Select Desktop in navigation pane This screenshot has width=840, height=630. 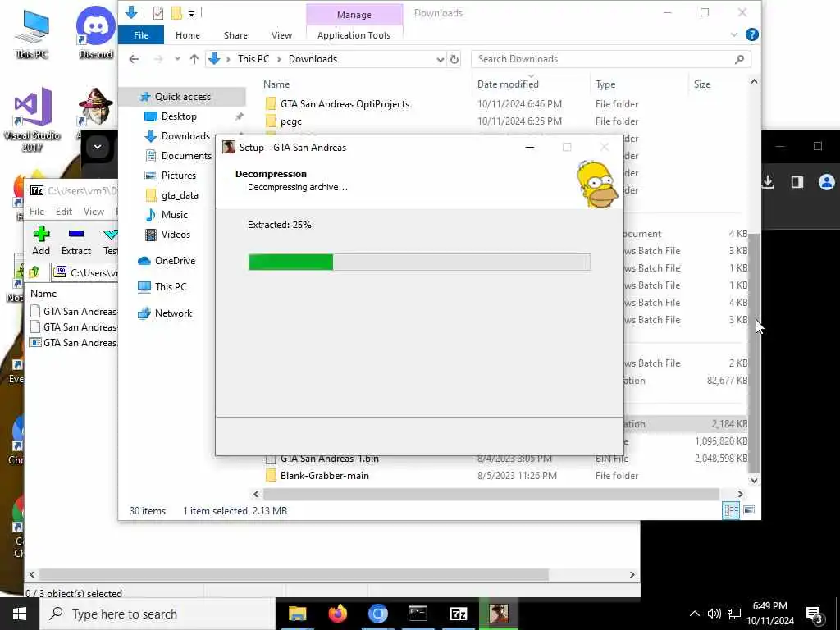179,116
